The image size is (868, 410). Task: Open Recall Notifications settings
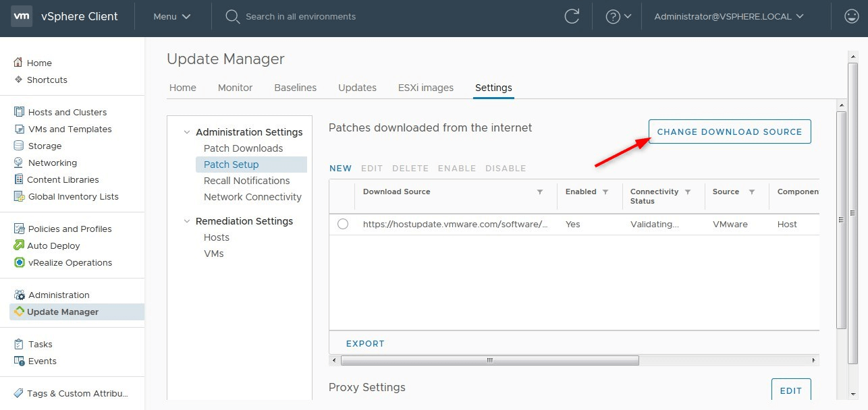246,181
